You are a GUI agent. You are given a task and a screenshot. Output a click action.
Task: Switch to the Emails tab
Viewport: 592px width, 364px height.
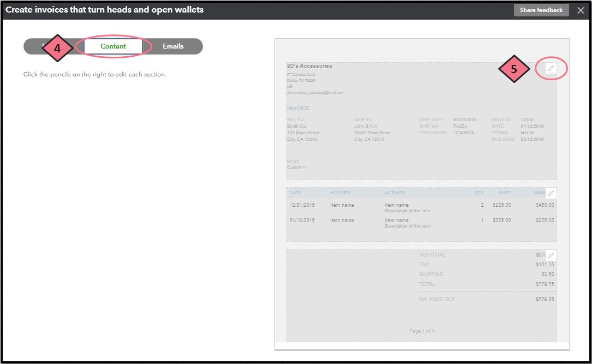[x=174, y=46]
